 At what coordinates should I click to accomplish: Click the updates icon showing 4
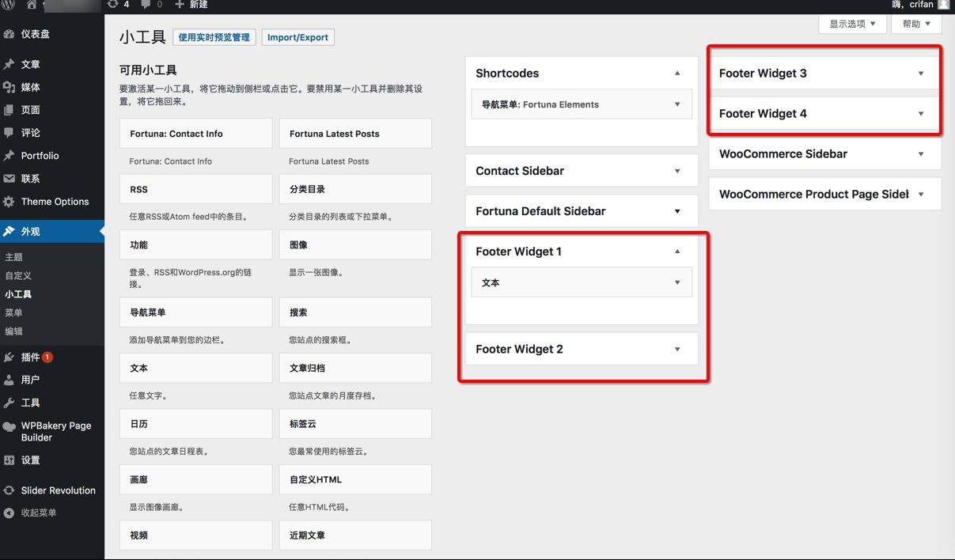click(112, 4)
